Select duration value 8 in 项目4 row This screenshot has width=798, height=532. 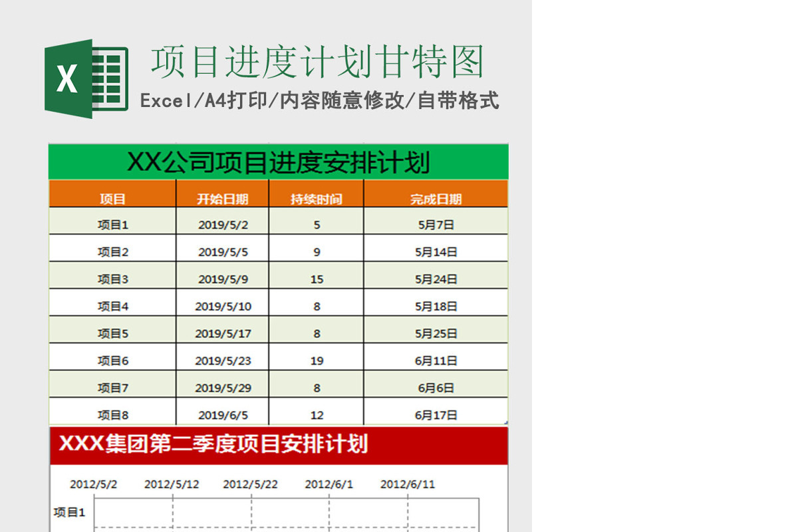click(317, 307)
